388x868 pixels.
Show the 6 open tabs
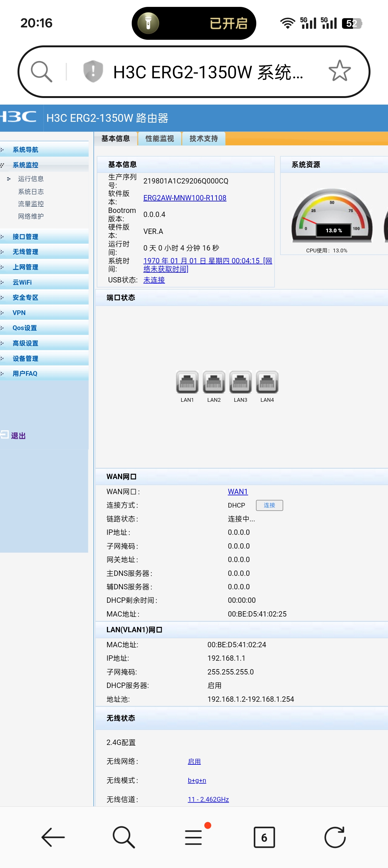pyautogui.click(x=264, y=837)
